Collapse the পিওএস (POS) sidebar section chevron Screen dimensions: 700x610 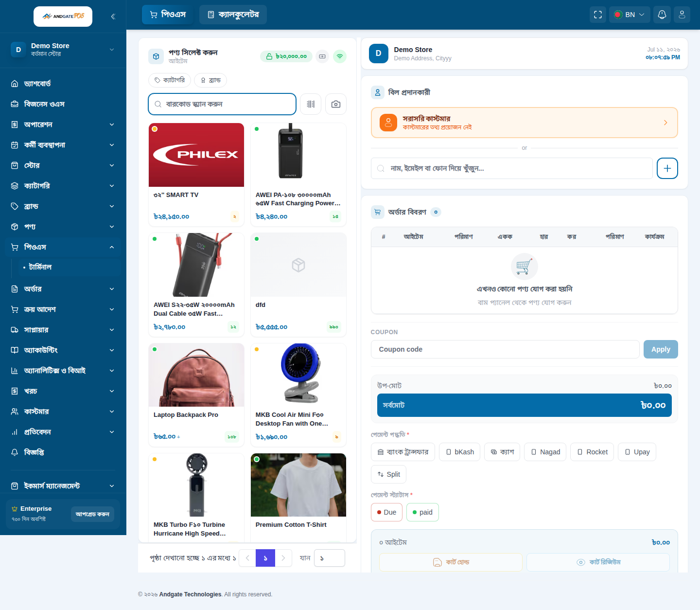click(112, 247)
